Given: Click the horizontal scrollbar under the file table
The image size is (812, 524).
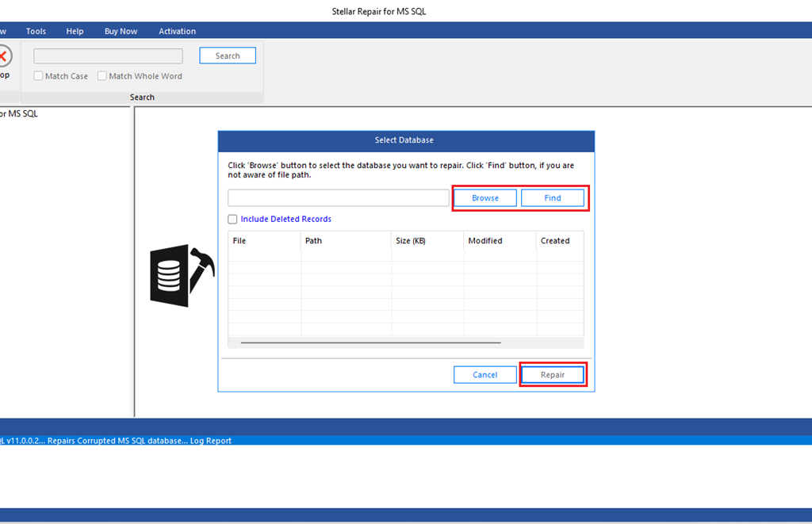Looking at the screenshot, I should (371, 342).
